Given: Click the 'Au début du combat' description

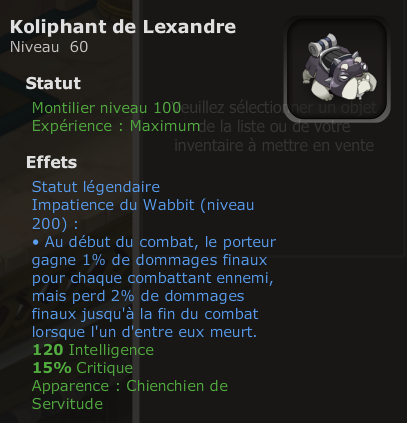Looking at the screenshot, I should pos(154,242).
